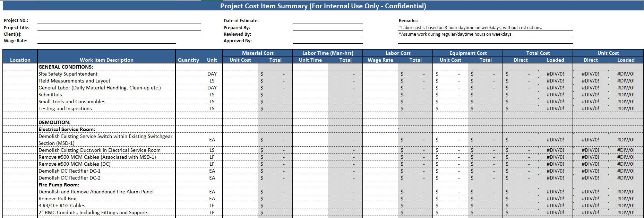This screenshot has width=644, height=218.
Task: Select 3 #3/O + #1G Cables cell
Action: coord(106,206)
